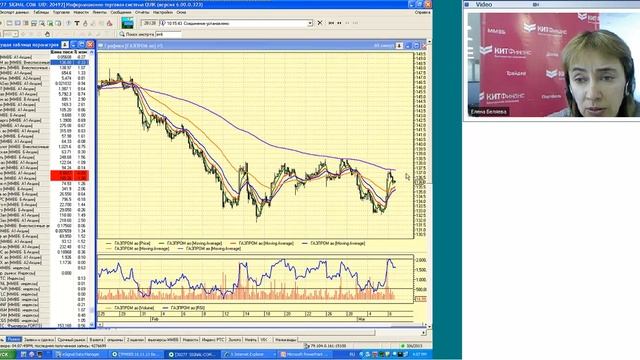Open the small combo box on second toolbar row
640x360 pixels.
pos(10,34)
